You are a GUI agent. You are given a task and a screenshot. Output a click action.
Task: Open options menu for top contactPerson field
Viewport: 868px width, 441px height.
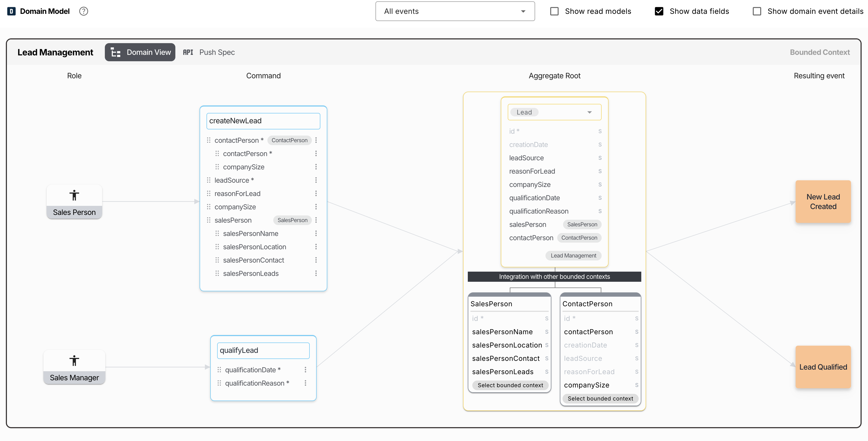coord(316,140)
